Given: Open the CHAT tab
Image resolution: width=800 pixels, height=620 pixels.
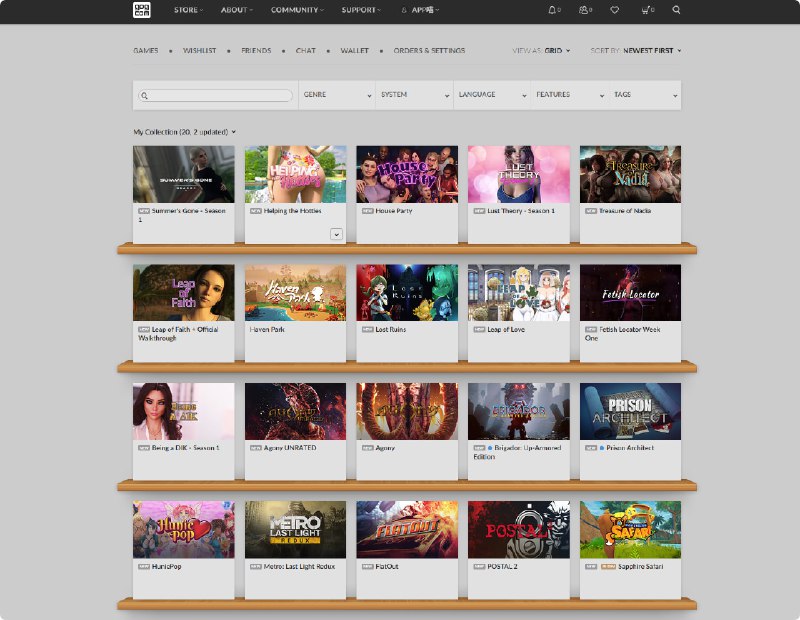Looking at the screenshot, I should 306,51.
